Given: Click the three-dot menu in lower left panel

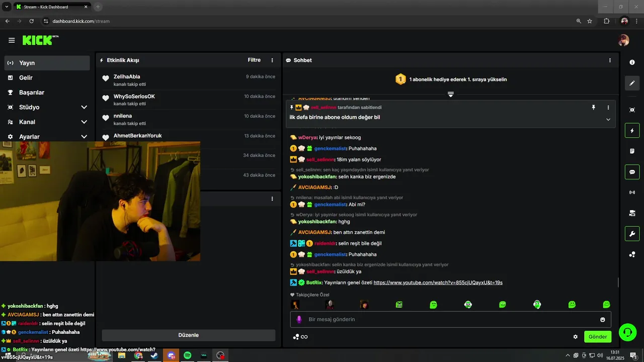Looking at the screenshot, I should (272, 199).
